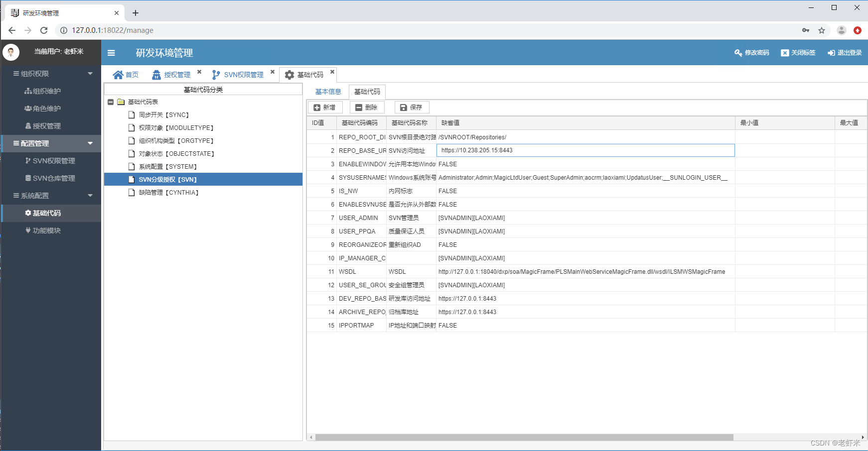Image resolution: width=868 pixels, height=451 pixels.
Task: Open the 首页 home tab
Action: click(x=126, y=75)
